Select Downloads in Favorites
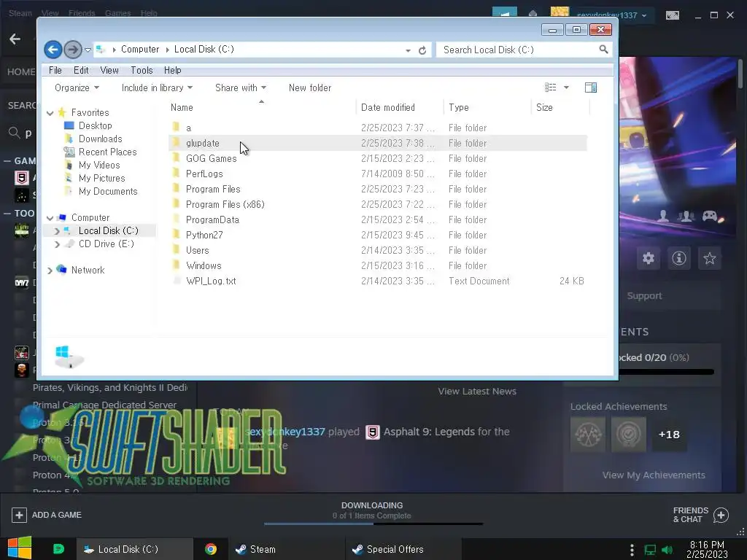This screenshot has height=560, width=747. tap(100, 139)
